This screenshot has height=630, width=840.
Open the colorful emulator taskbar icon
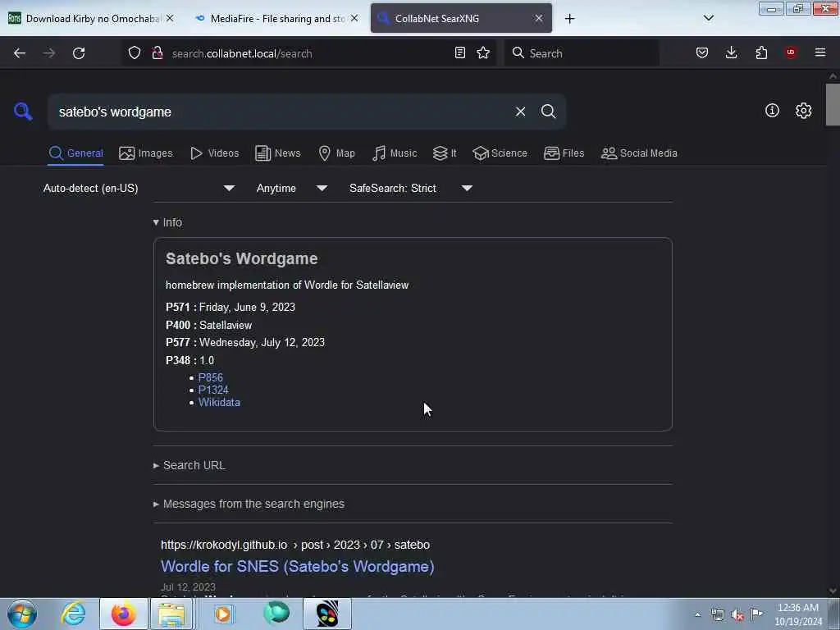(326, 614)
